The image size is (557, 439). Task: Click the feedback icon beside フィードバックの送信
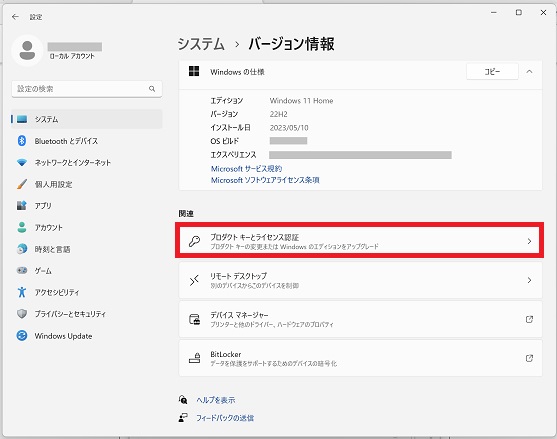[x=183, y=418]
